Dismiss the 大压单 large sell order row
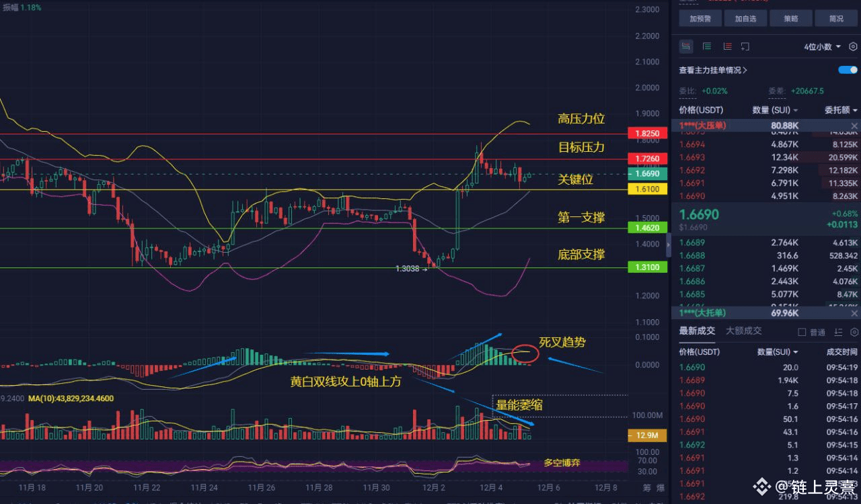The image size is (861, 504). [x=854, y=126]
